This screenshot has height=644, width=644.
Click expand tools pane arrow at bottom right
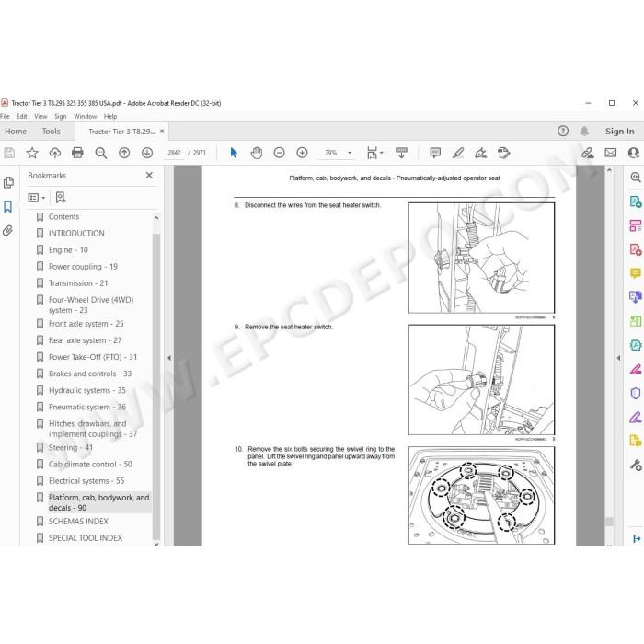(637, 538)
